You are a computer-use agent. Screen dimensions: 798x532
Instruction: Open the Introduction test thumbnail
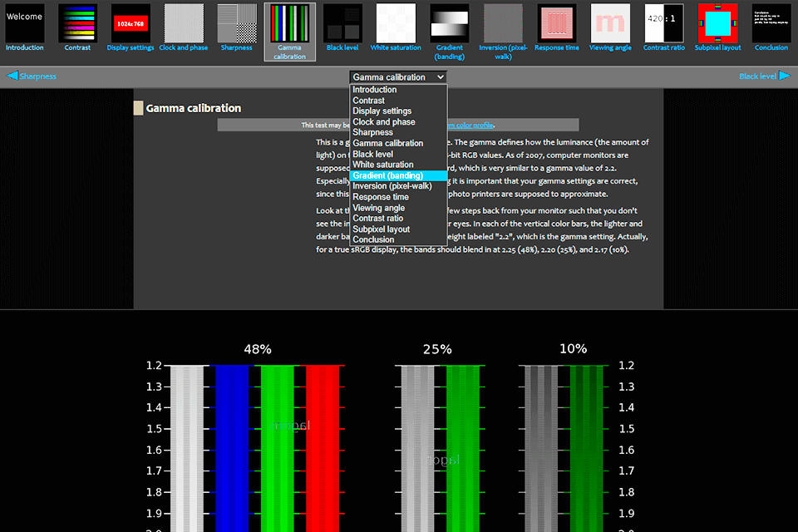pos(25,23)
